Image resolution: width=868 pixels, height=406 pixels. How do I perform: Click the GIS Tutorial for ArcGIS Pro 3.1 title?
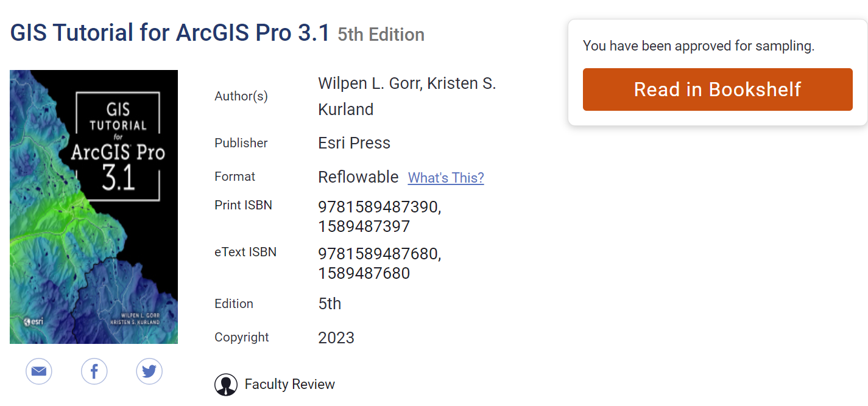click(x=170, y=33)
